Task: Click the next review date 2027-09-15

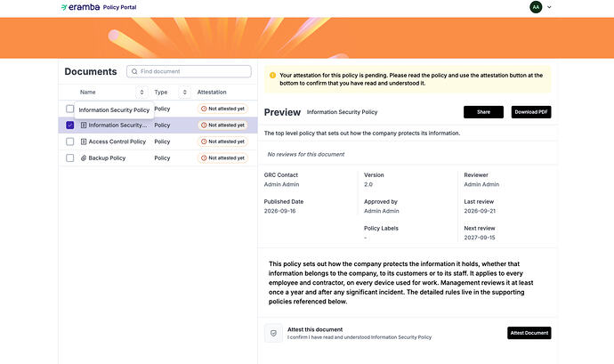Action: [480, 238]
